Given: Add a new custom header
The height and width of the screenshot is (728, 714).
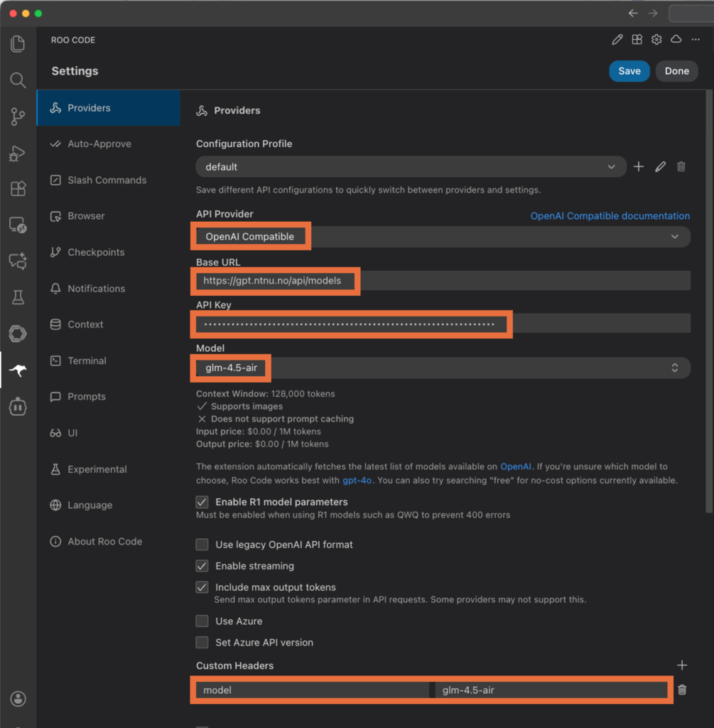Looking at the screenshot, I should [x=682, y=665].
